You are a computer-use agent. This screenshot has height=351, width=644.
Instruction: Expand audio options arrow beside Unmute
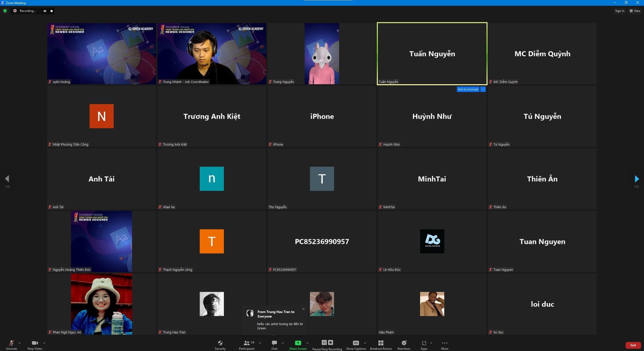click(x=20, y=343)
